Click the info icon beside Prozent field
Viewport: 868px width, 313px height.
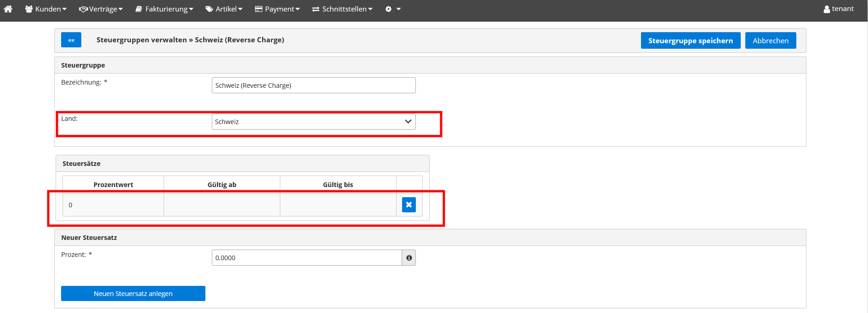click(408, 258)
